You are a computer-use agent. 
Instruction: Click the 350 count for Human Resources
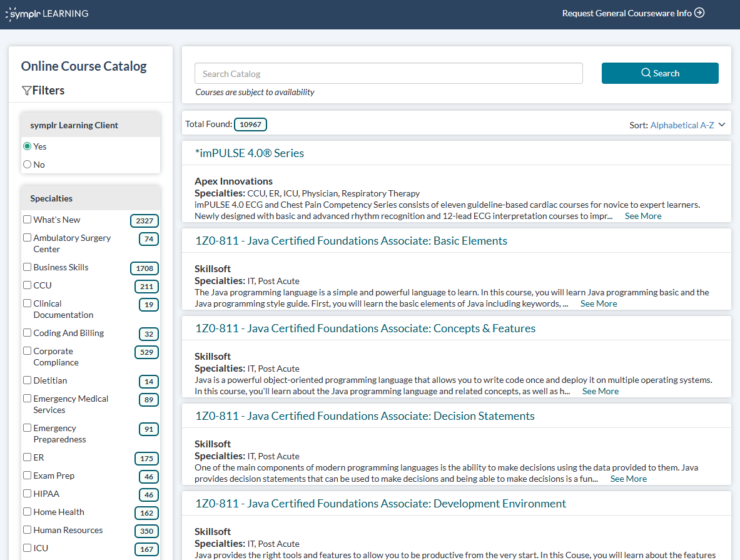(147, 531)
